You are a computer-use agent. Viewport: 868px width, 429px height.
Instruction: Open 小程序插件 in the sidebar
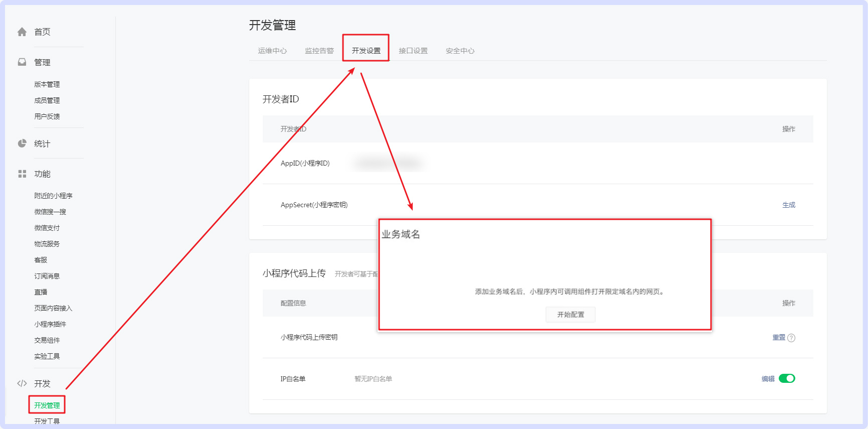(x=50, y=324)
